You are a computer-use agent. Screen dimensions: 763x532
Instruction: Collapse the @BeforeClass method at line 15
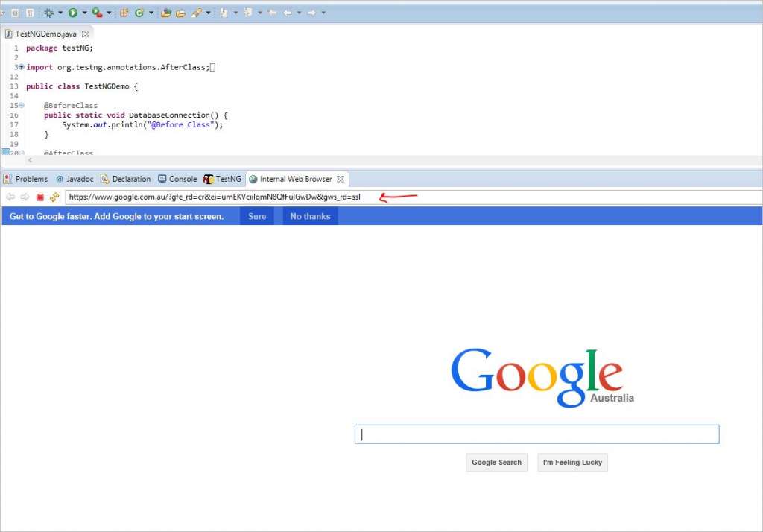(22, 105)
